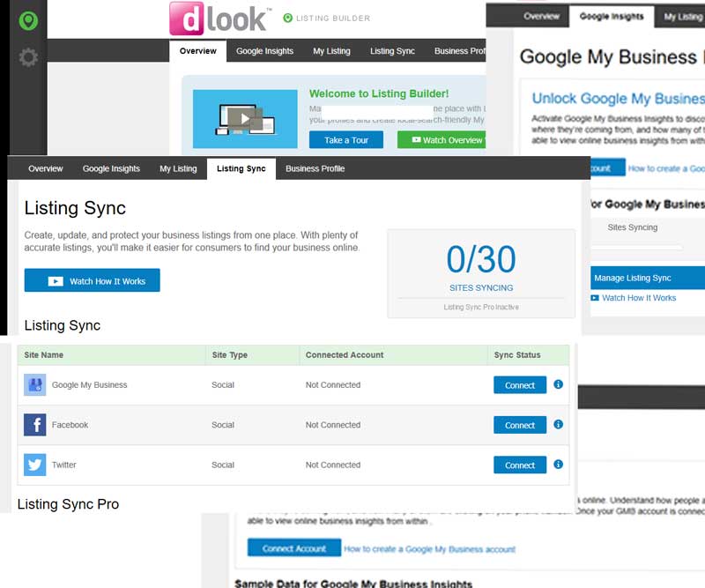Click the sites syncing progress bar in right panel
The width and height of the screenshot is (705, 588).
pos(636,248)
